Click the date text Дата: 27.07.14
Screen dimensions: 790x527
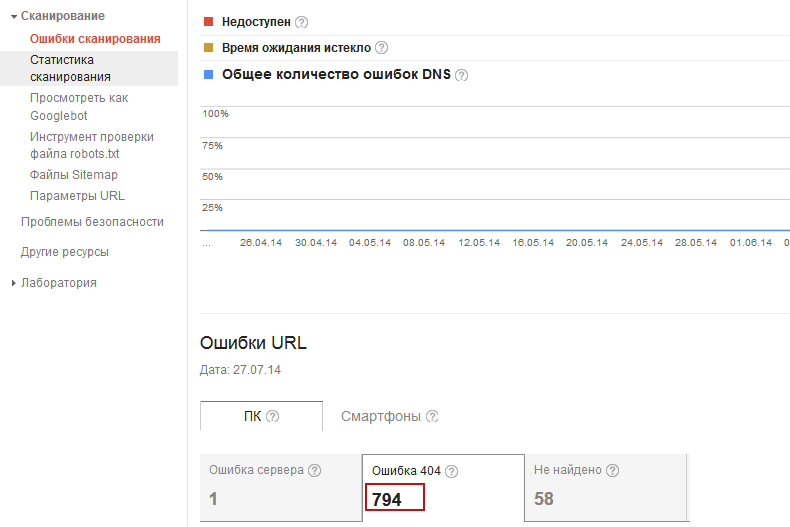point(240,370)
